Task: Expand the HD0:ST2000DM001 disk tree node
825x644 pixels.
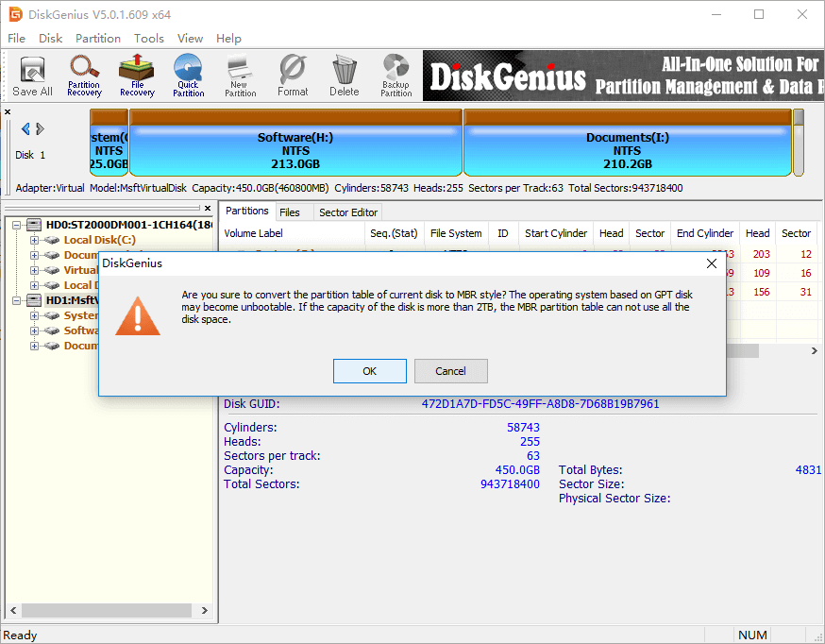Action: pos(18,225)
